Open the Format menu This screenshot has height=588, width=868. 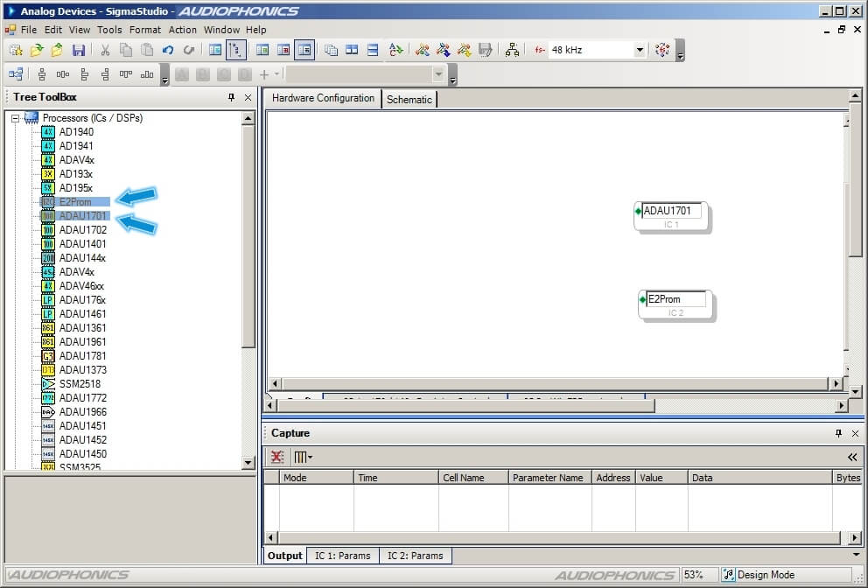[145, 30]
